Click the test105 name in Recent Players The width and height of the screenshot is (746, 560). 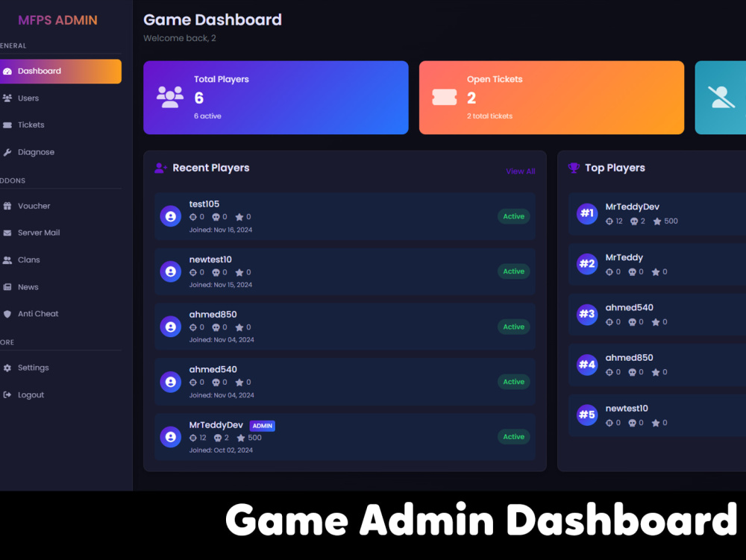coord(204,204)
